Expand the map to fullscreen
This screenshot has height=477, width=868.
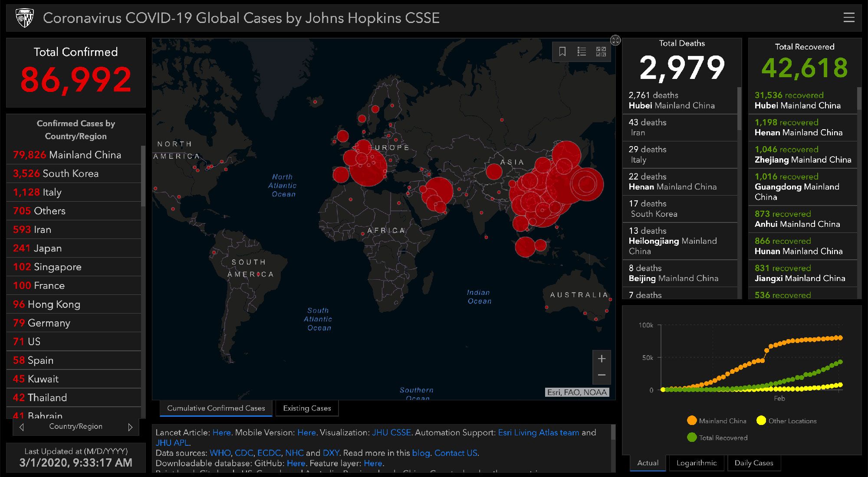[x=615, y=40]
